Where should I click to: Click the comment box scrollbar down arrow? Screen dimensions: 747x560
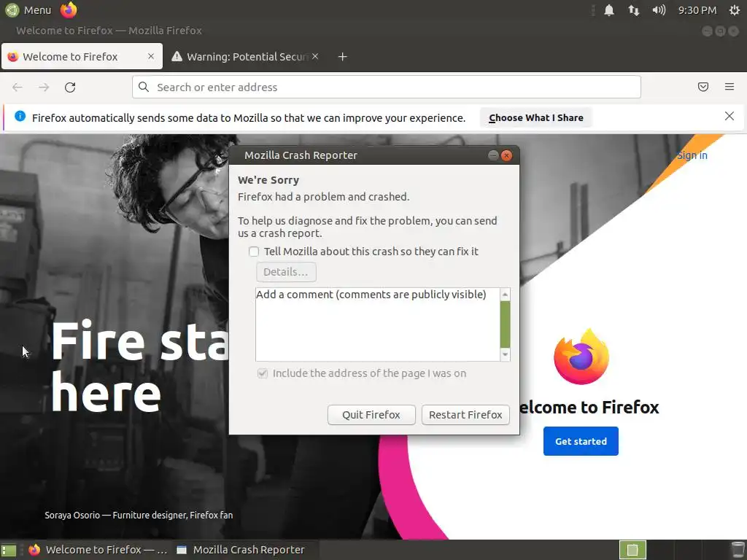coord(505,354)
